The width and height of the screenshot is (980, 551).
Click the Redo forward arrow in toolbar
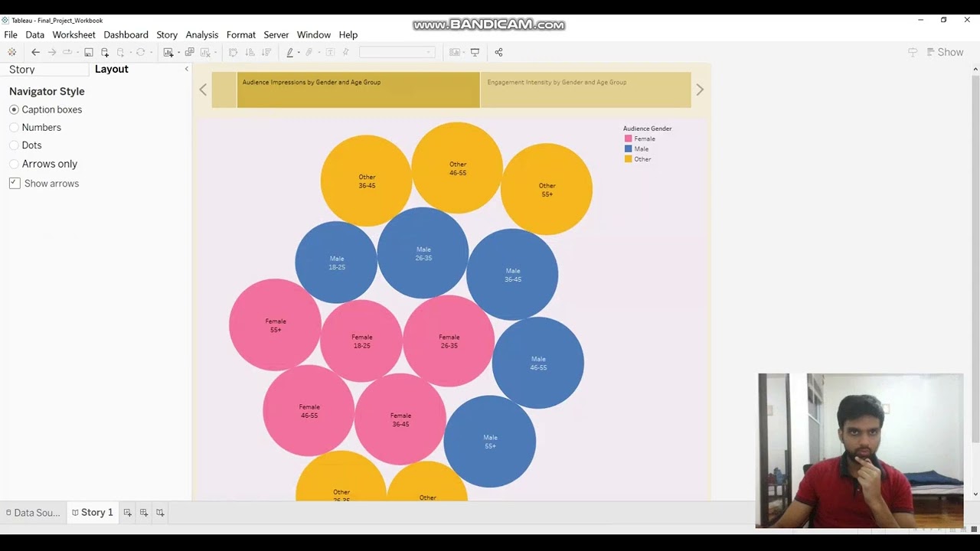pos(52,52)
